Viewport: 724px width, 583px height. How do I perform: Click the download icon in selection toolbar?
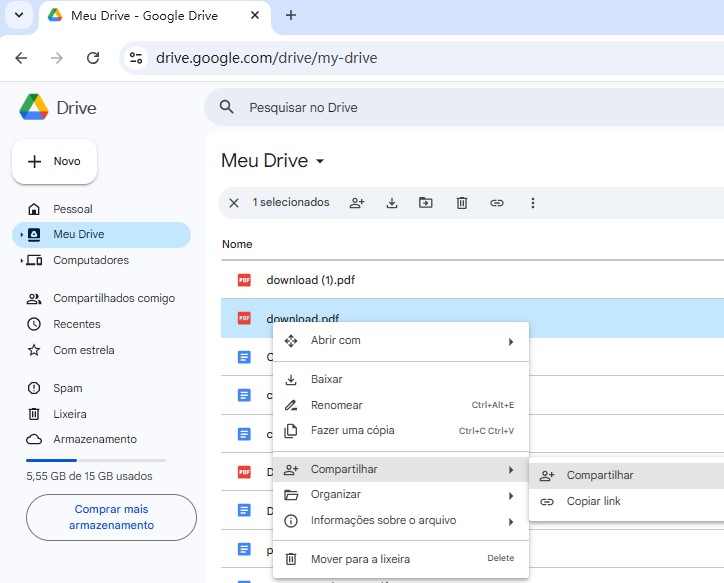coord(392,203)
